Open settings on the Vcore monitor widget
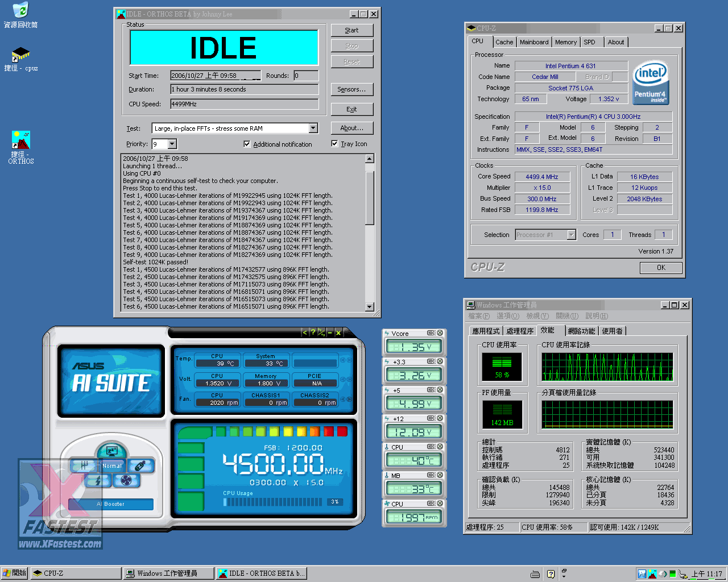The height and width of the screenshot is (582, 728). [431, 333]
